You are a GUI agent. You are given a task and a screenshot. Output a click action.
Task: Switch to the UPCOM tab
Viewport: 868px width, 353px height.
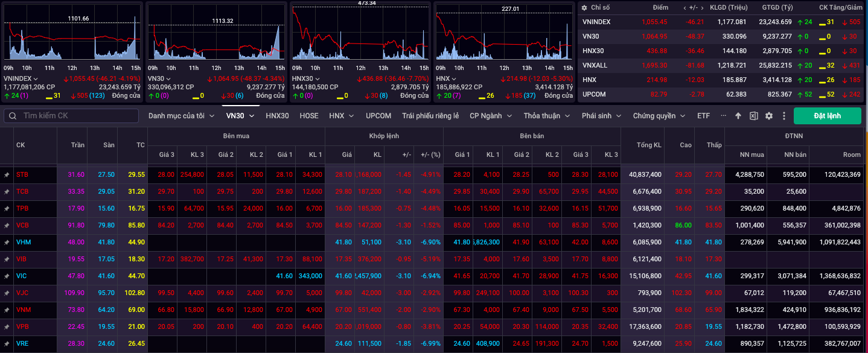click(378, 116)
